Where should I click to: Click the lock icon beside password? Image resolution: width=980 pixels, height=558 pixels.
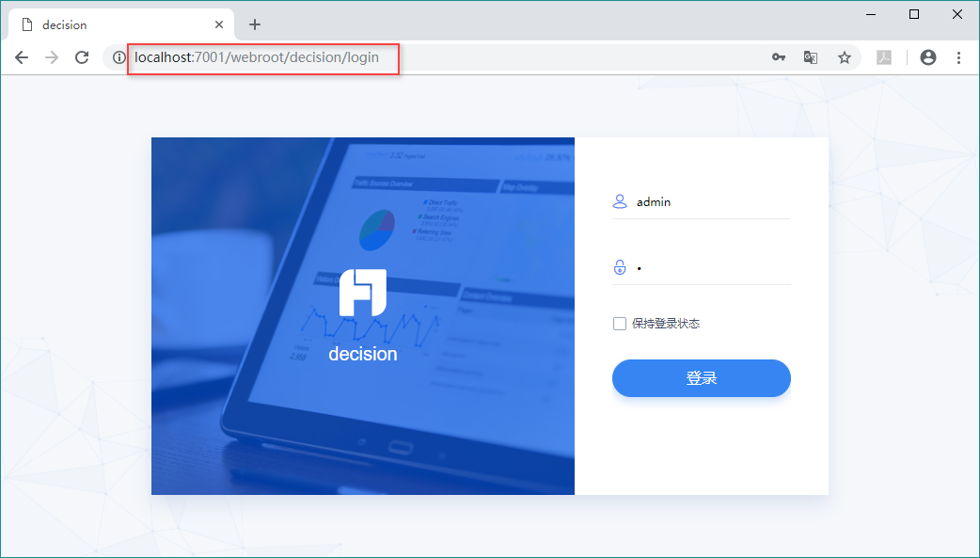[620, 267]
